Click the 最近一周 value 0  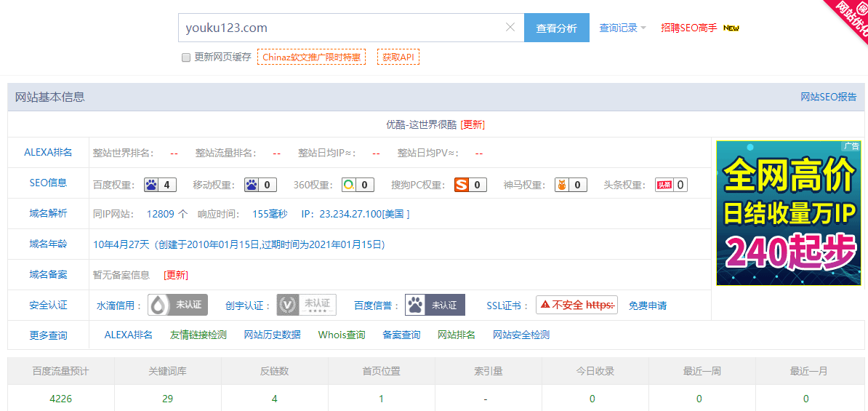click(699, 399)
